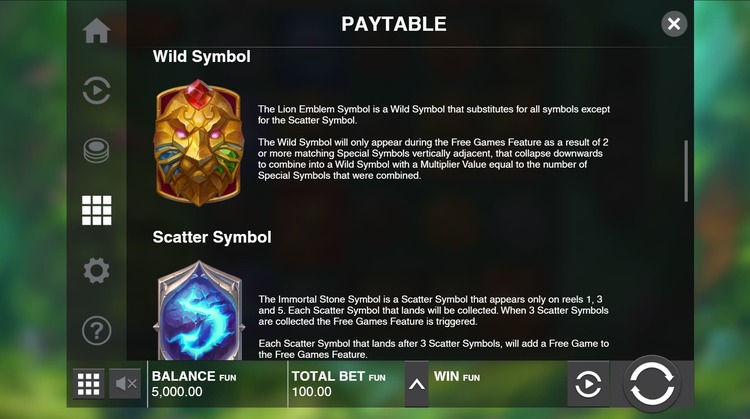
Task: Click the Win FUN display area
Action: (x=497, y=384)
